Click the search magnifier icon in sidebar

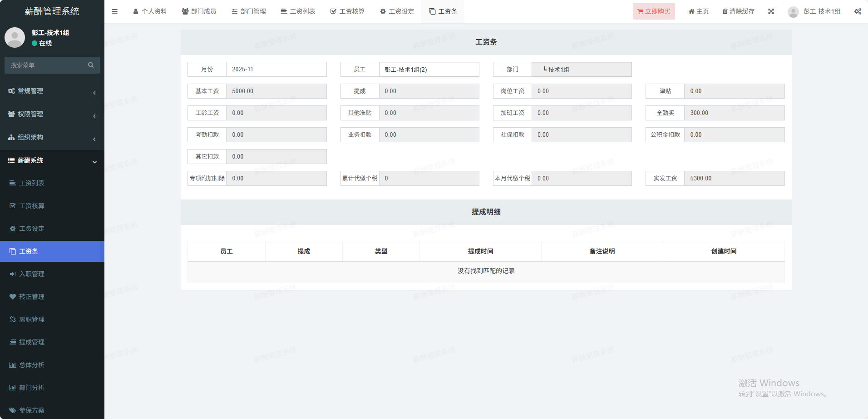91,65
